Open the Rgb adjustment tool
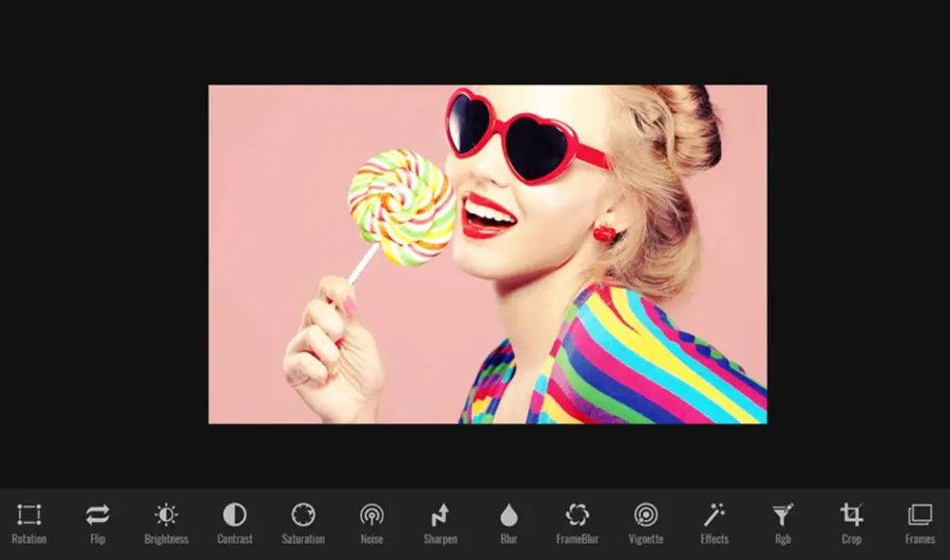 [782, 515]
